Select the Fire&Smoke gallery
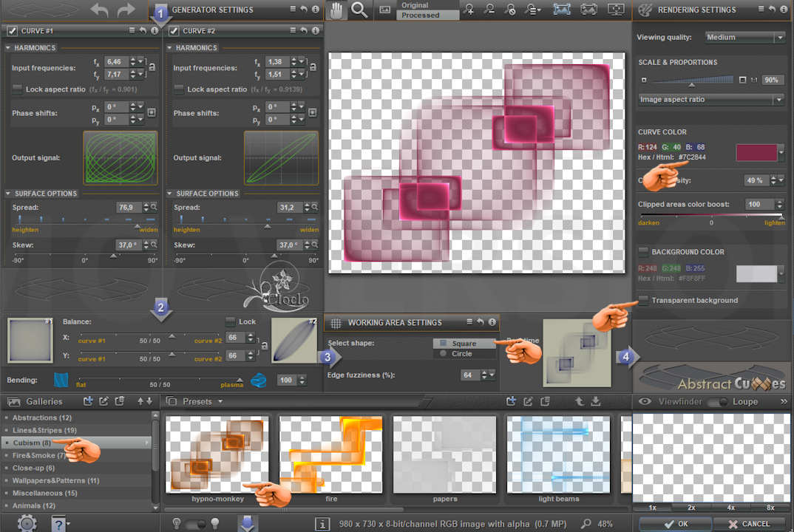The image size is (794, 532). (35, 456)
